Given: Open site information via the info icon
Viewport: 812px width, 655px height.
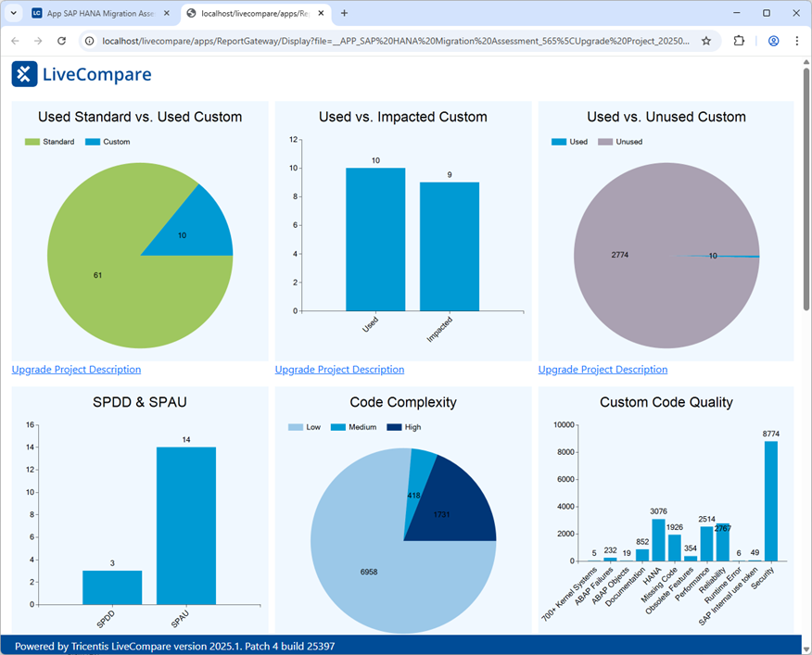Looking at the screenshot, I should click(88, 41).
